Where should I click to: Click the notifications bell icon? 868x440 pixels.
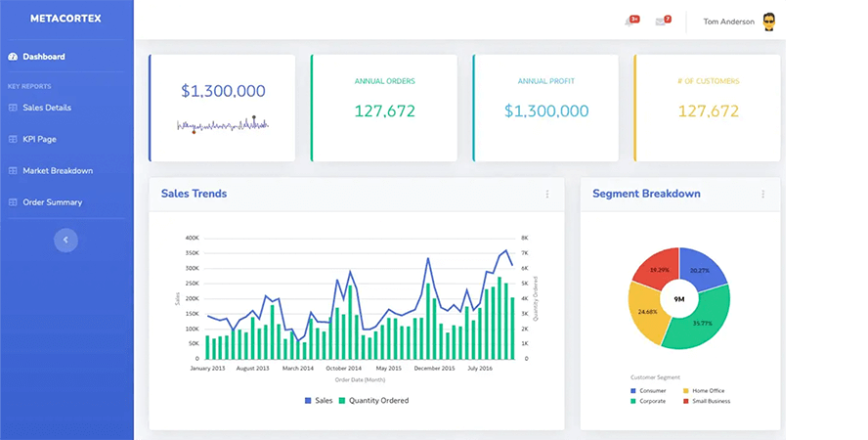point(630,22)
